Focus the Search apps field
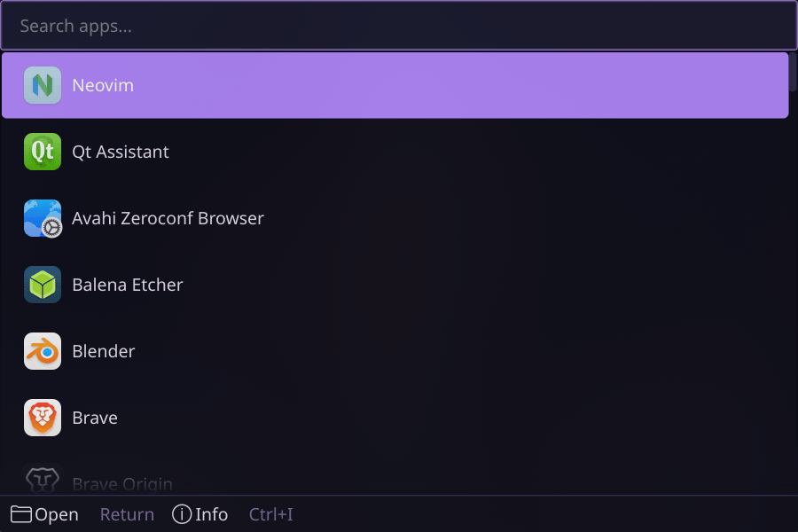The image size is (798, 532). (x=399, y=26)
